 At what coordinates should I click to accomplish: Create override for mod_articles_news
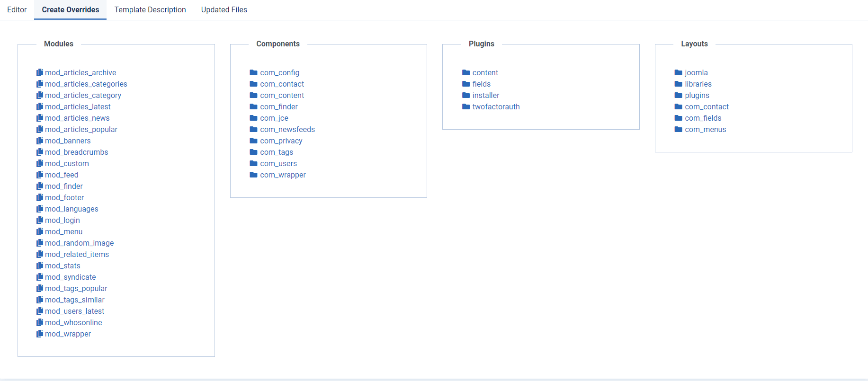click(77, 118)
